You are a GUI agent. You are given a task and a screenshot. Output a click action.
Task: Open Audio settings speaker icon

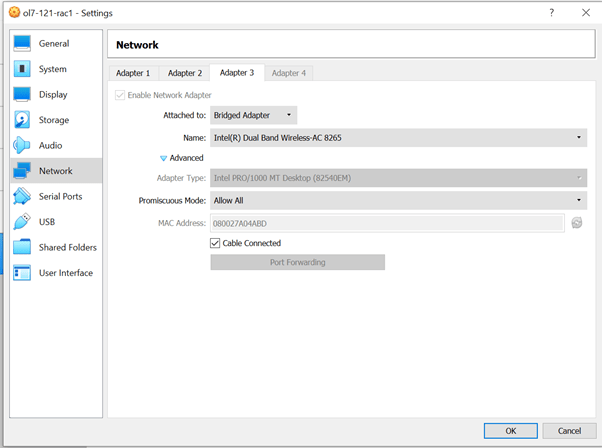[x=22, y=145]
